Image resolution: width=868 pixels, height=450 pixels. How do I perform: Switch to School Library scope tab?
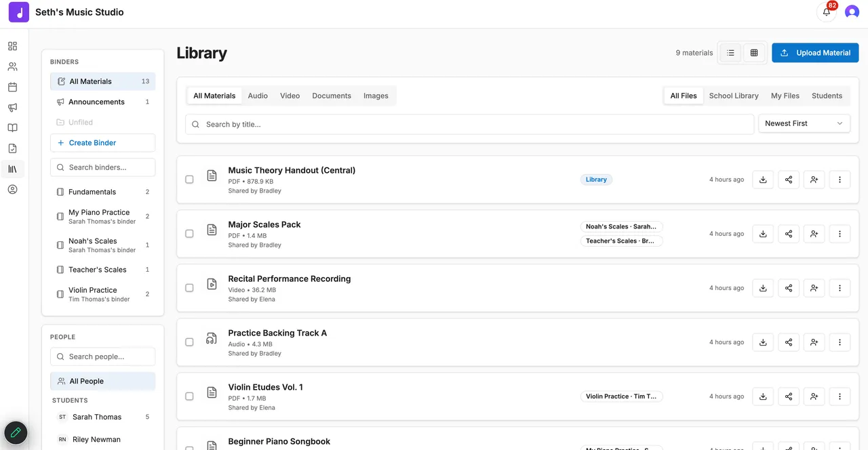(x=734, y=96)
